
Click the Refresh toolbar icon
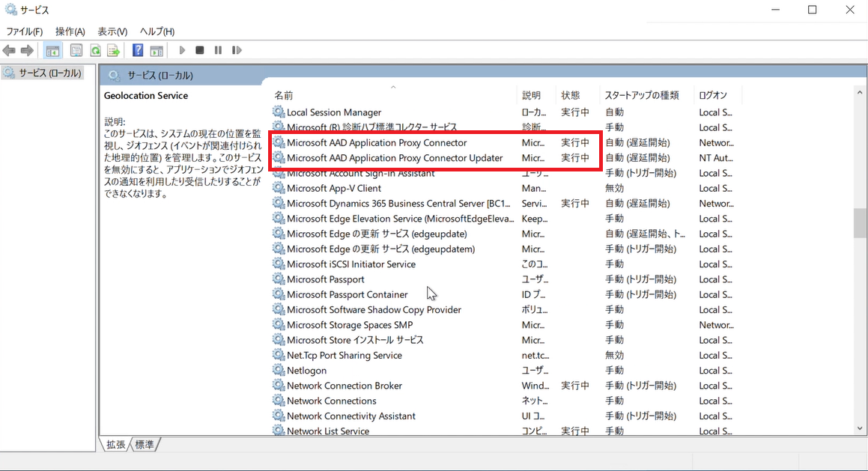95,50
